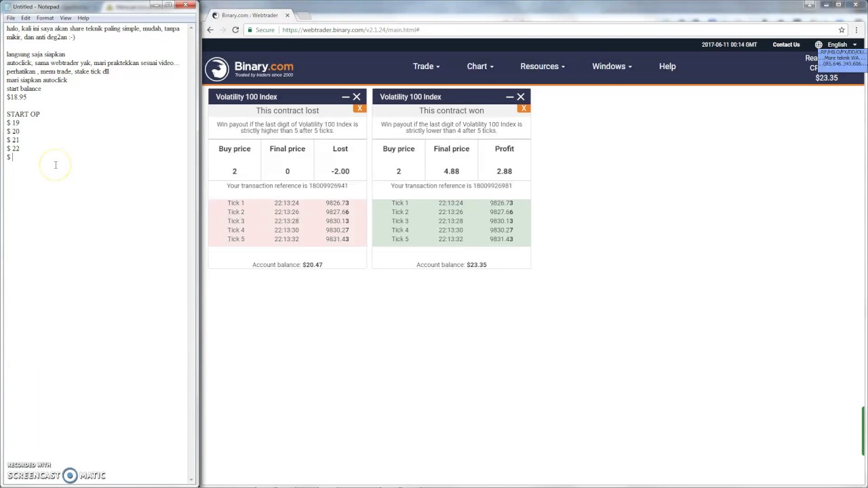Screen dimensions: 868x488
Task: Open the Trade dropdown menu
Action: click(x=426, y=66)
